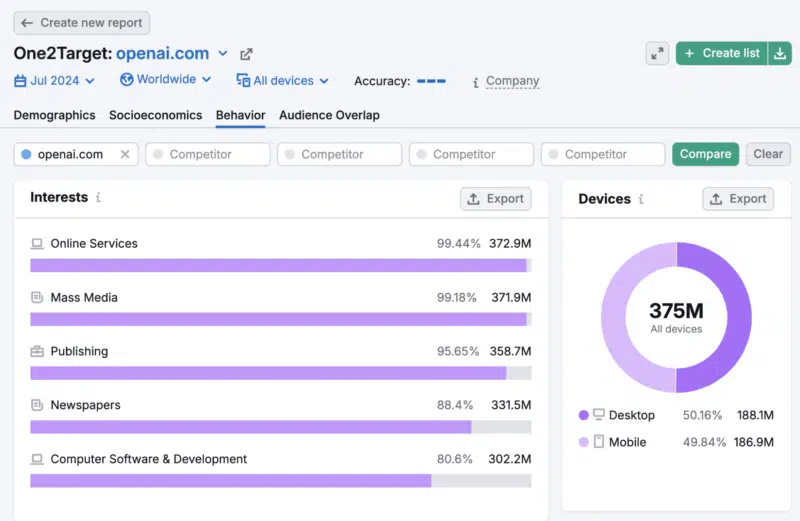Click the Clear button
This screenshot has height=521, width=800.
768,154
